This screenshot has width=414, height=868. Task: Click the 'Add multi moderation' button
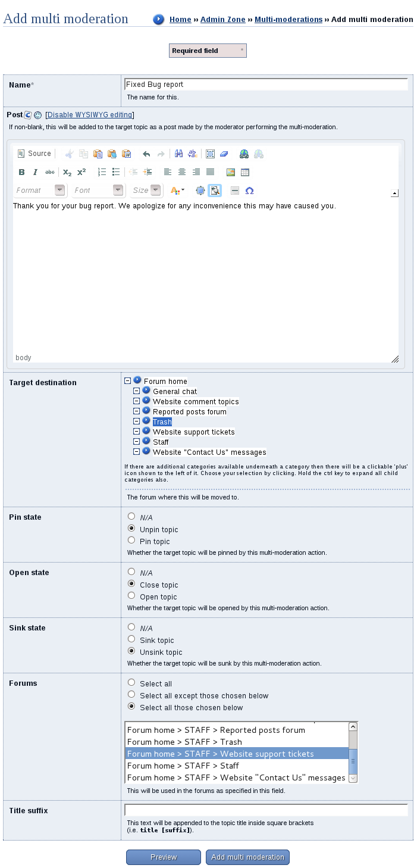point(247,857)
